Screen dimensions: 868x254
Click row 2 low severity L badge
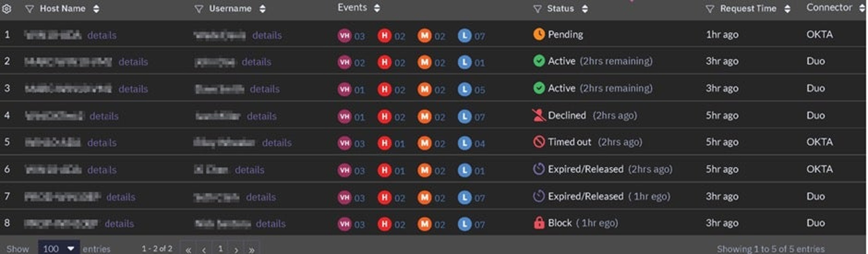[x=465, y=62]
